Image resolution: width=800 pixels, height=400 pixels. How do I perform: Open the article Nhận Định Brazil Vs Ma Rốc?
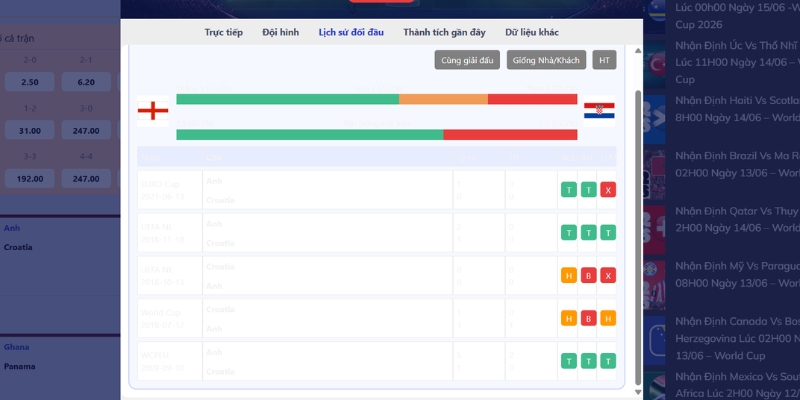pos(737,164)
